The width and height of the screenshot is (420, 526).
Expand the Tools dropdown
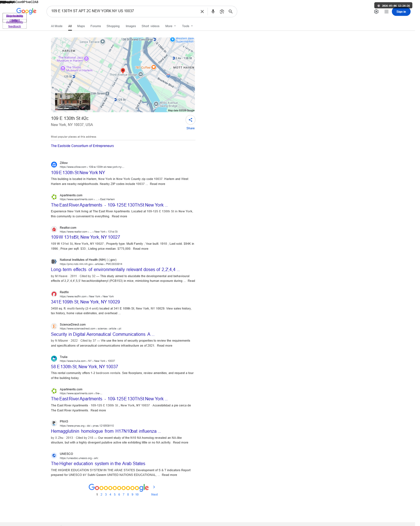tap(187, 26)
